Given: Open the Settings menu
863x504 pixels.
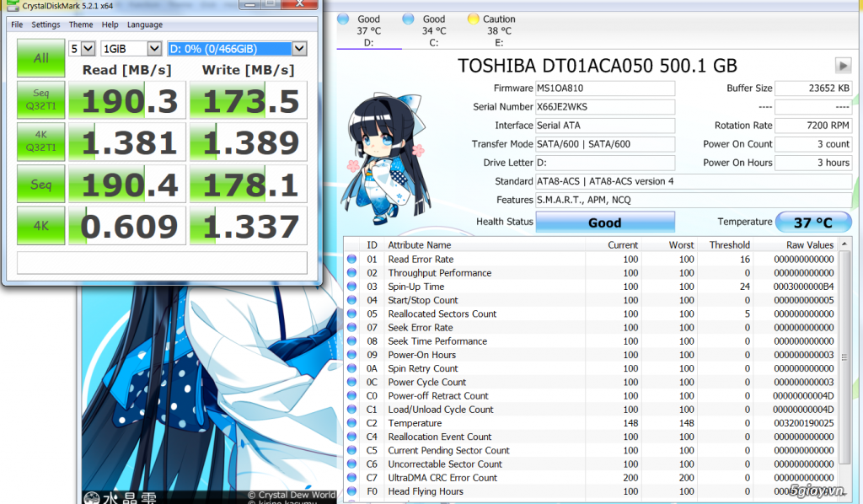Looking at the screenshot, I should tap(46, 25).
